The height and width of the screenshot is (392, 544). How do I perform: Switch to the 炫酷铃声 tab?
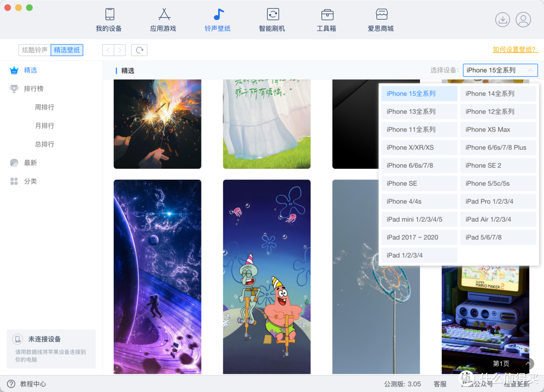(x=34, y=50)
